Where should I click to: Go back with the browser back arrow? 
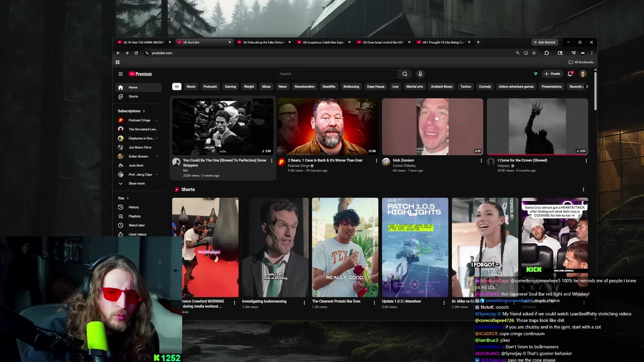(118, 53)
